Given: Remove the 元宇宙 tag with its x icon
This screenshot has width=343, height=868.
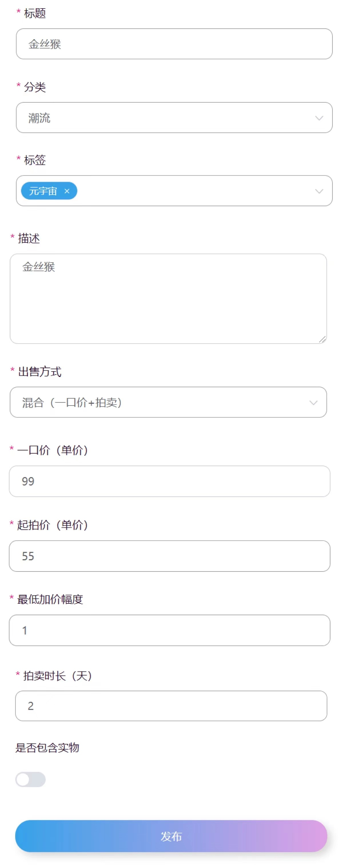Looking at the screenshot, I should (x=67, y=191).
